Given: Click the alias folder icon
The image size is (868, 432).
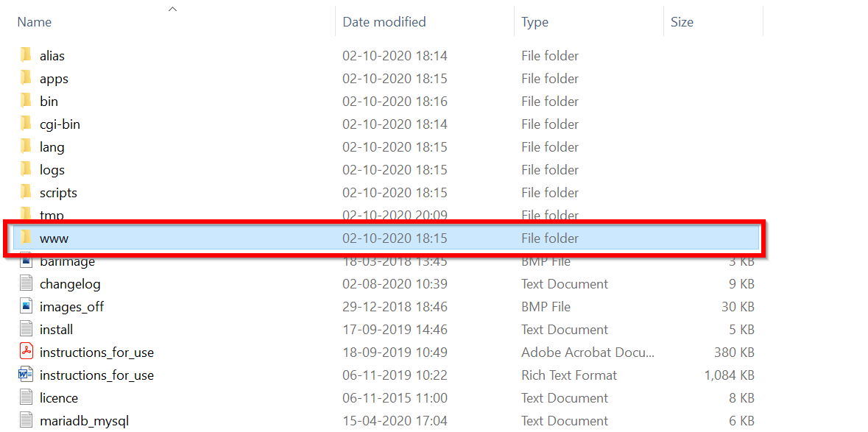Looking at the screenshot, I should pyautogui.click(x=26, y=55).
